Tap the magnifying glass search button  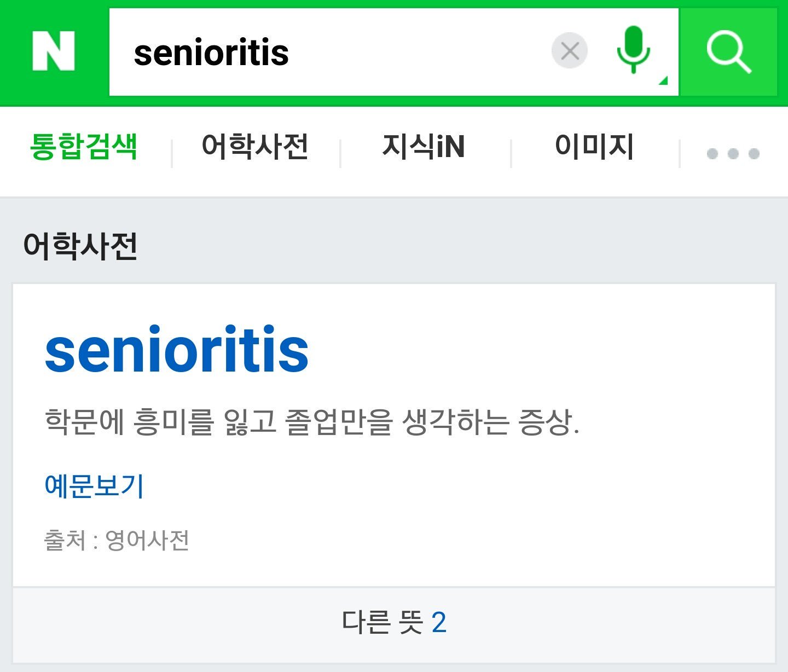tap(728, 52)
